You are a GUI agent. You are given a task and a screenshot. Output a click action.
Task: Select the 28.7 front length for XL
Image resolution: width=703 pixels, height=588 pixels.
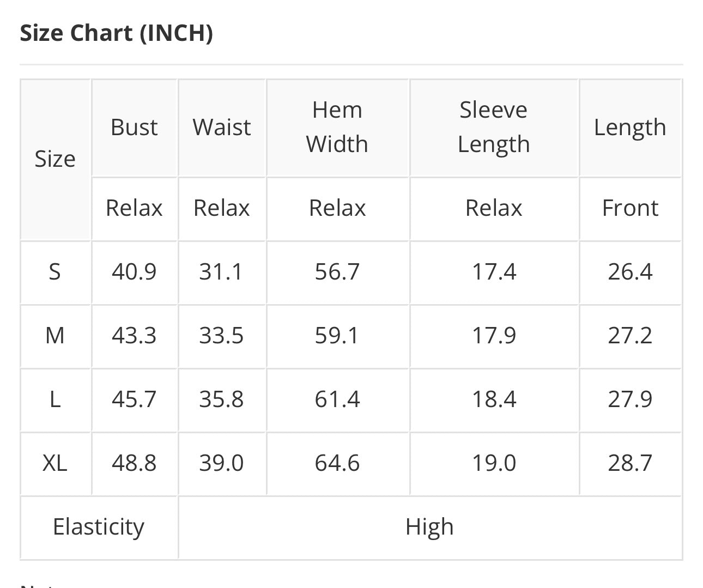pyautogui.click(x=629, y=463)
